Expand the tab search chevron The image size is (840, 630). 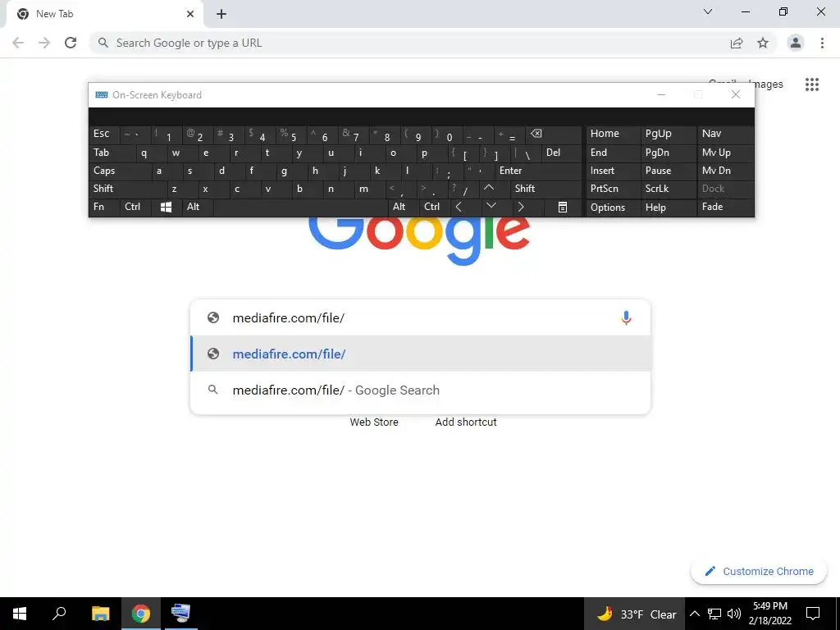[708, 11]
